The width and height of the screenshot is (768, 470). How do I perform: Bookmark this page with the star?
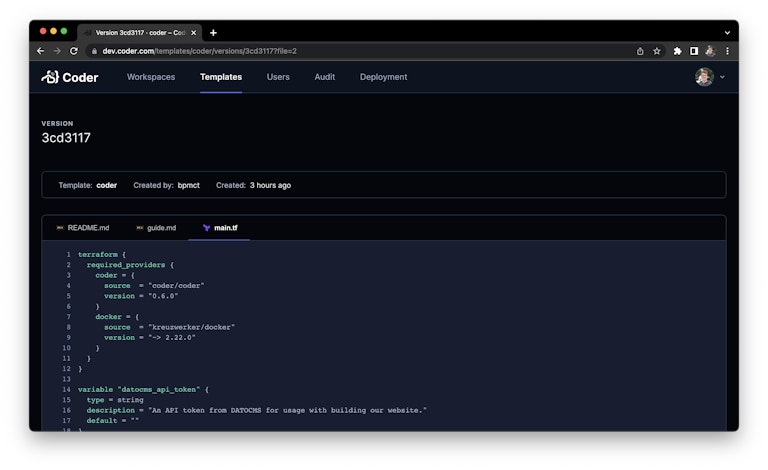point(657,51)
